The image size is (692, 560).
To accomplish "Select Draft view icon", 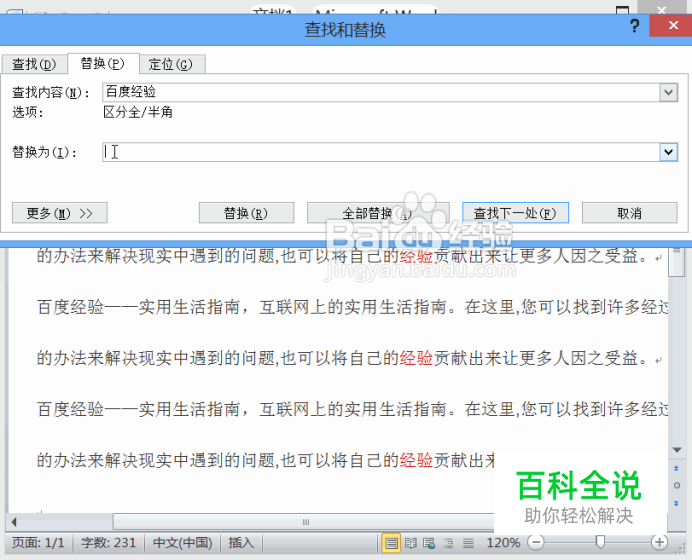I will 468,543.
